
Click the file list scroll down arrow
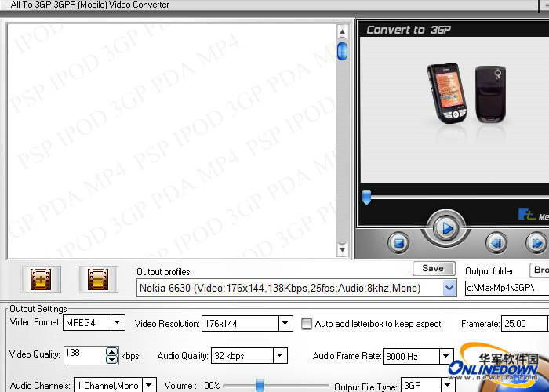click(x=342, y=249)
